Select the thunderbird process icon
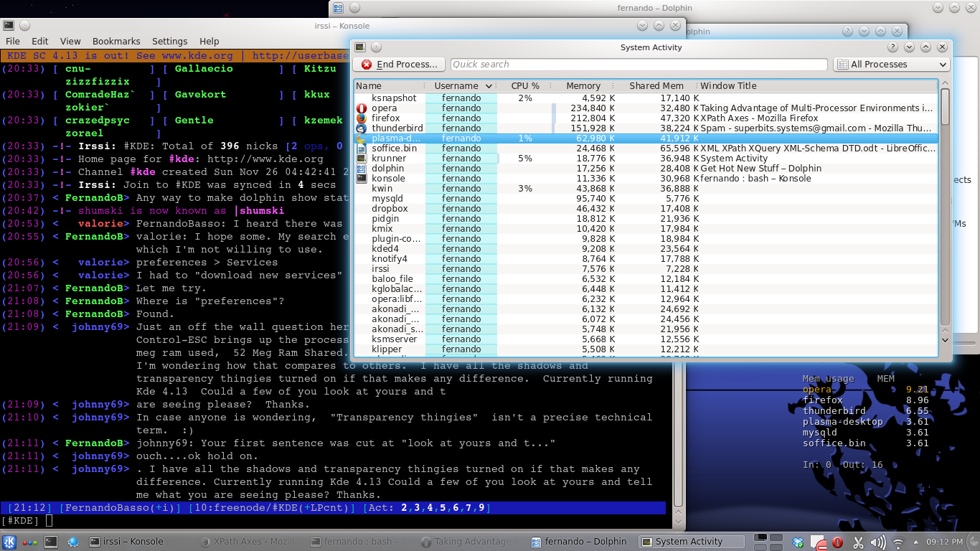The height and width of the screenshot is (551, 980). (362, 128)
